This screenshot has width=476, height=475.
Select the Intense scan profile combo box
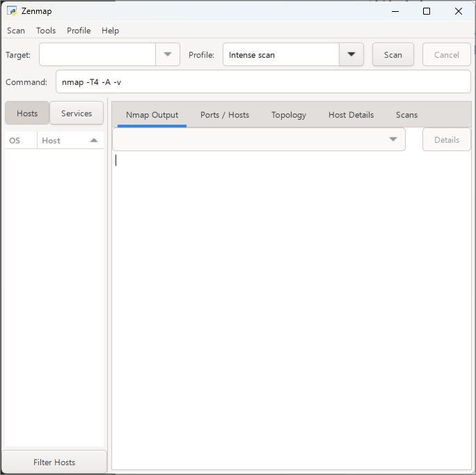281,54
